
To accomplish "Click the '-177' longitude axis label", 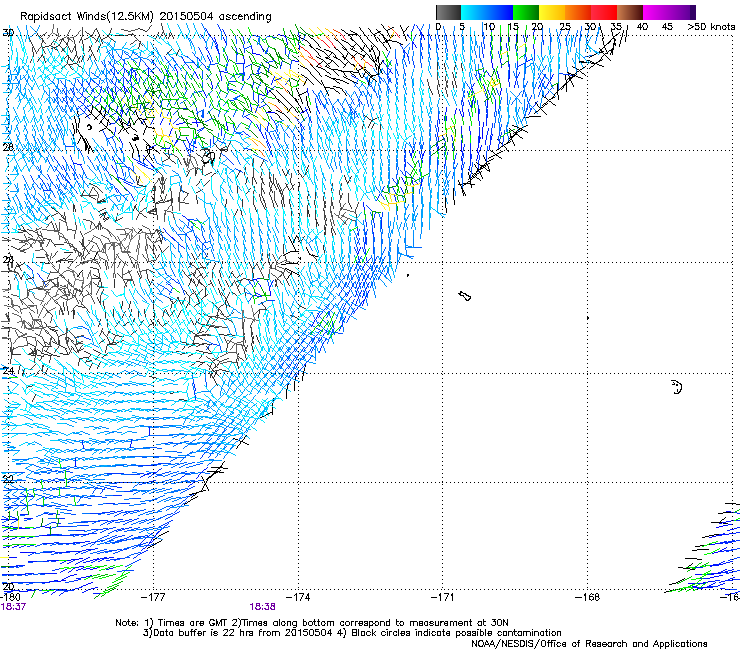I will coord(153,597).
